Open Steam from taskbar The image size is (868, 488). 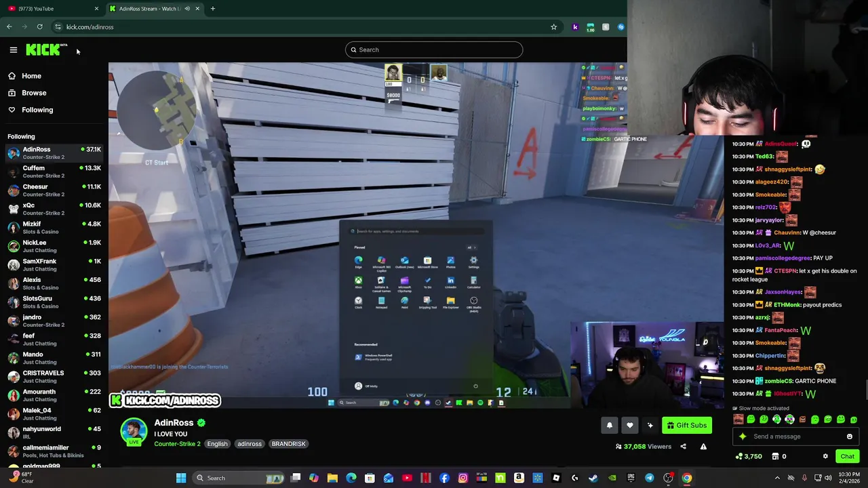tap(593, 478)
